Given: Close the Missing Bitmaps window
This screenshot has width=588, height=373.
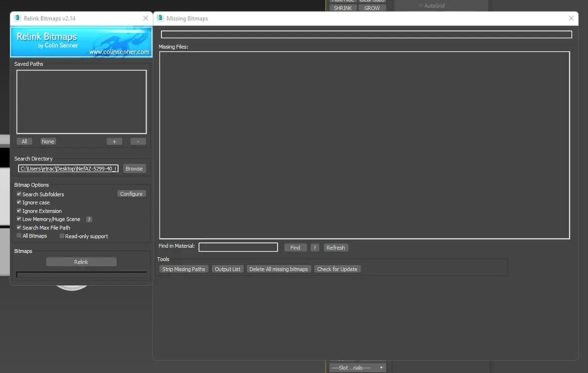Looking at the screenshot, I should [x=571, y=18].
